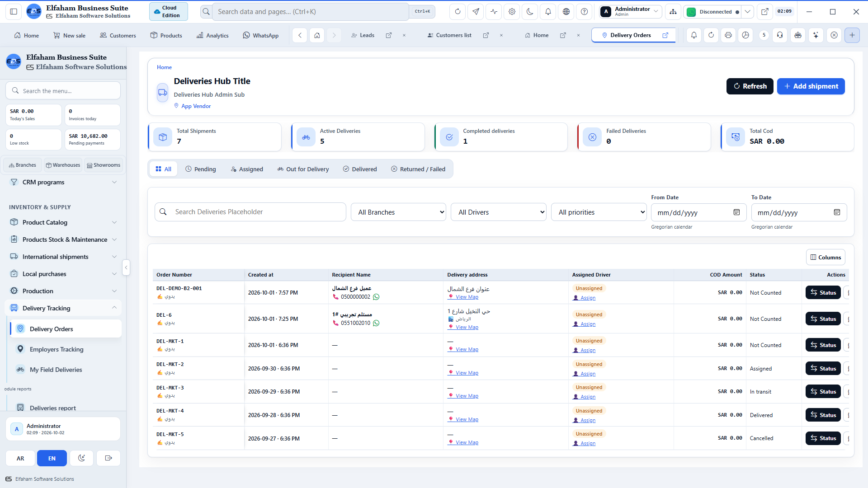Open the activity pulse icon
The image size is (868, 488).
(x=494, y=12)
